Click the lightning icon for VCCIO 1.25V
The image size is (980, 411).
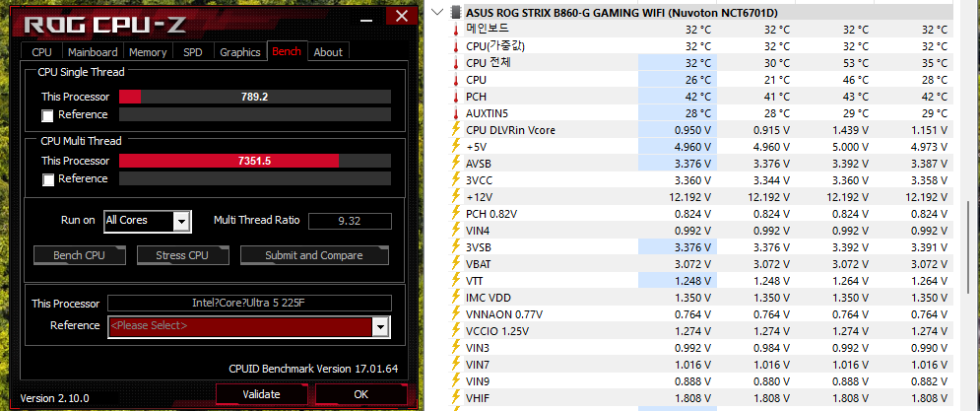tap(456, 330)
